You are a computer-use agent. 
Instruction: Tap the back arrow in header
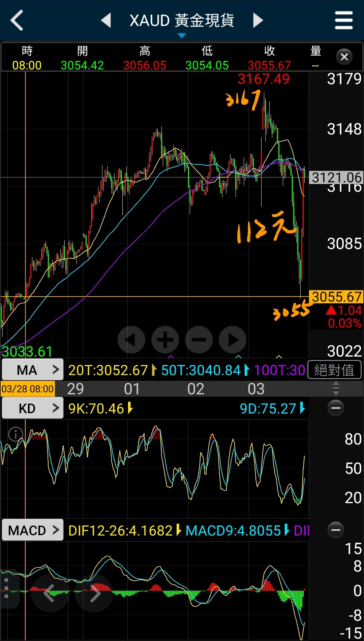click(x=17, y=20)
